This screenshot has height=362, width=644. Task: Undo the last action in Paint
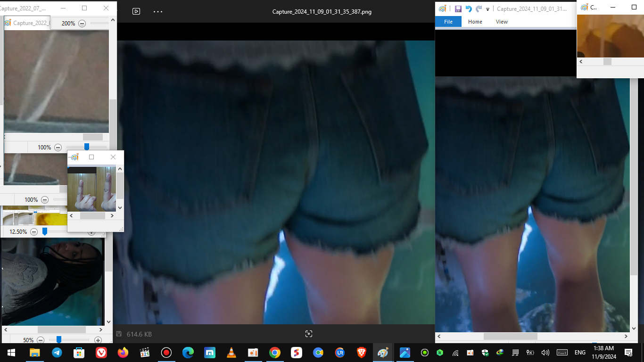pyautogui.click(x=469, y=8)
